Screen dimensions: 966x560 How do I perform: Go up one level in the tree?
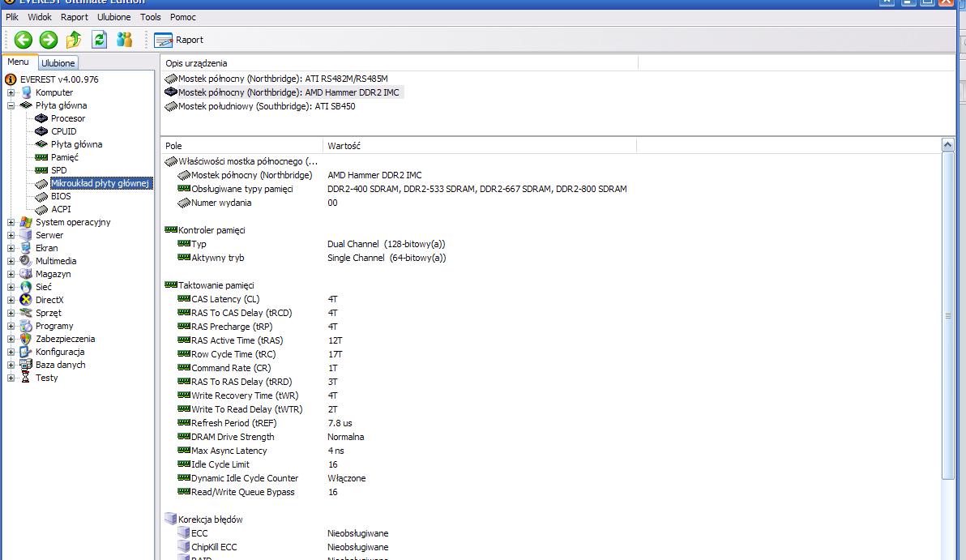click(74, 40)
